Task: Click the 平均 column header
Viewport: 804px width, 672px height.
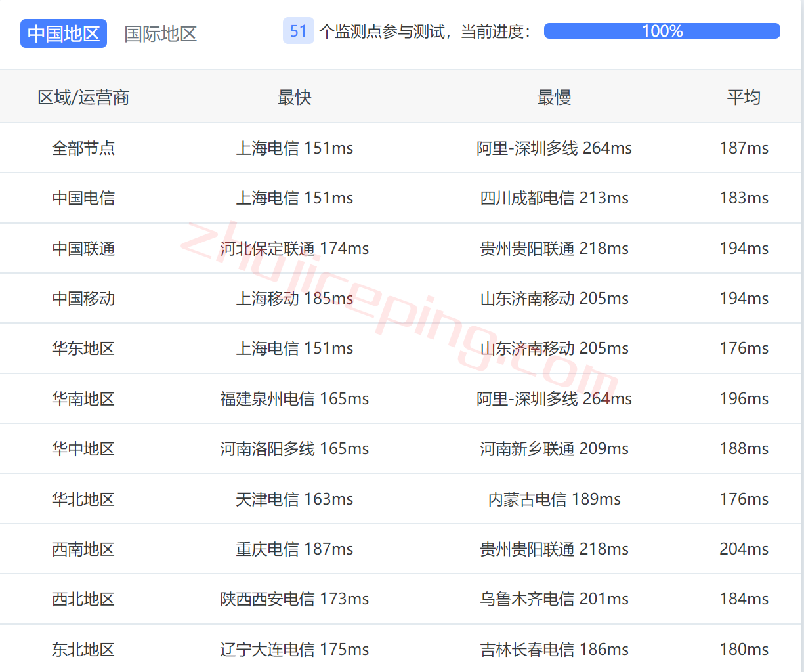Action: click(744, 97)
